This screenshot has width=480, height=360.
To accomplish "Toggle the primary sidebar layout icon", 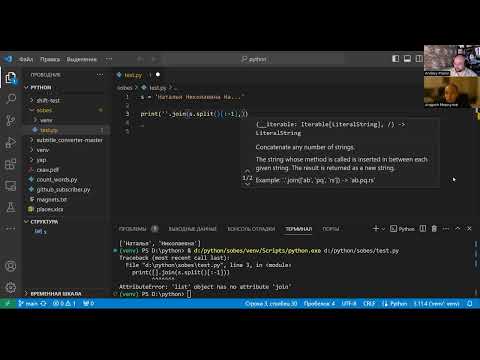I will coord(396,59).
